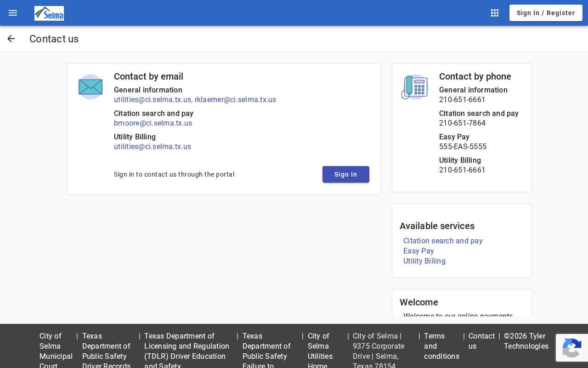
Task: Click the envelope email icon
Action: 90,87
